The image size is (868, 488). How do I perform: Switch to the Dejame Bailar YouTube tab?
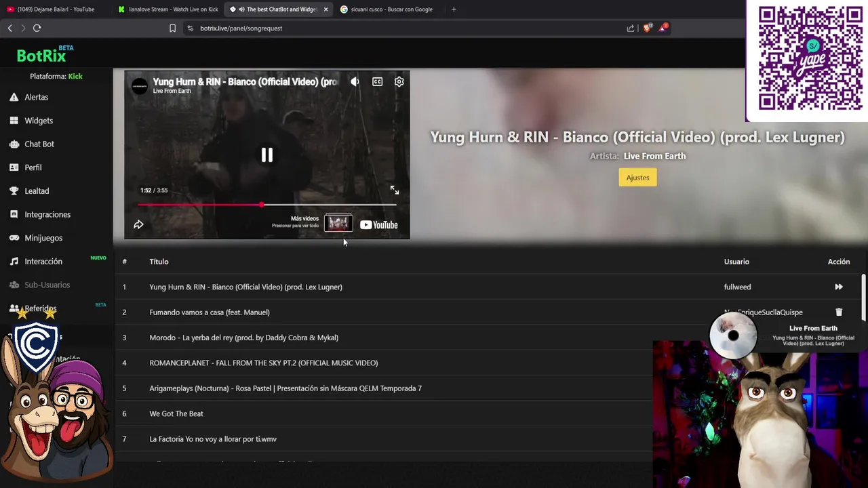point(56,9)
